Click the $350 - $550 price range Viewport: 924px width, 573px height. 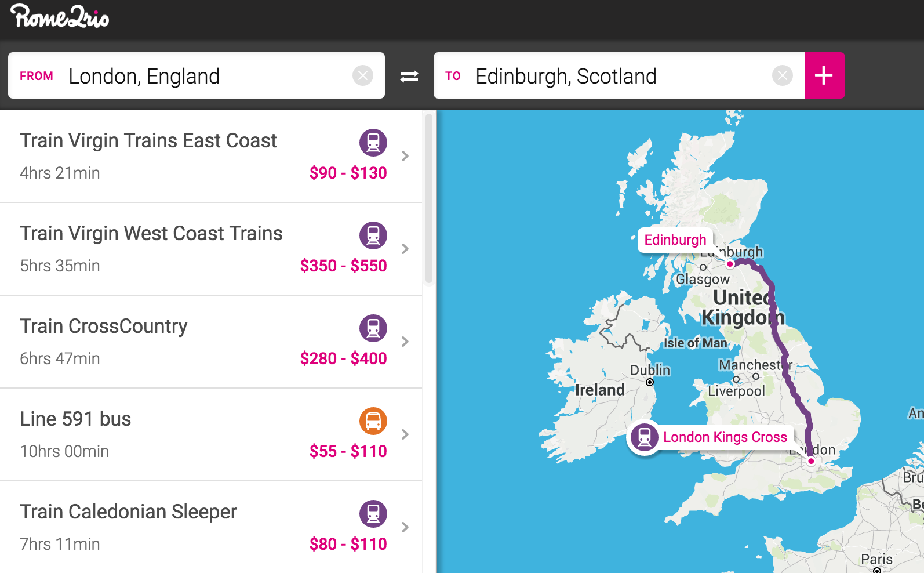(343, 266)
